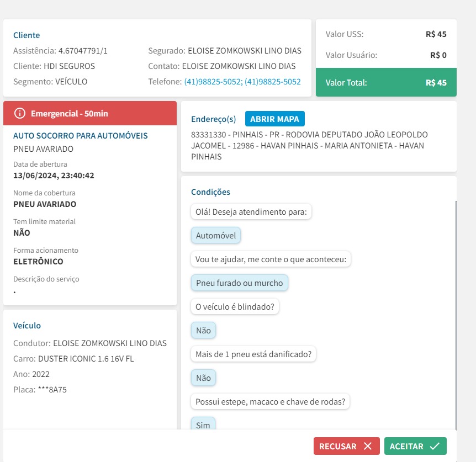Click the address text under Endereço(s)
This screenshot has height=462, width=476.
point(309,146)
